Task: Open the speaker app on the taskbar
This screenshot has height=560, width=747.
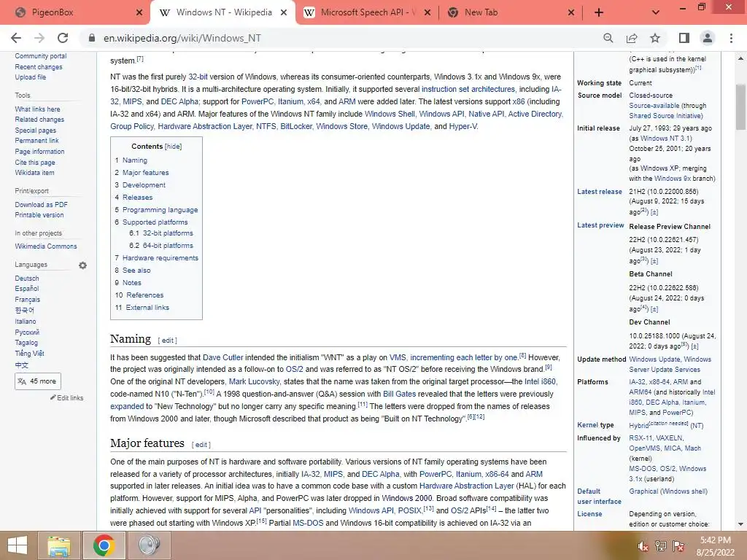Action: coord(149,545)
